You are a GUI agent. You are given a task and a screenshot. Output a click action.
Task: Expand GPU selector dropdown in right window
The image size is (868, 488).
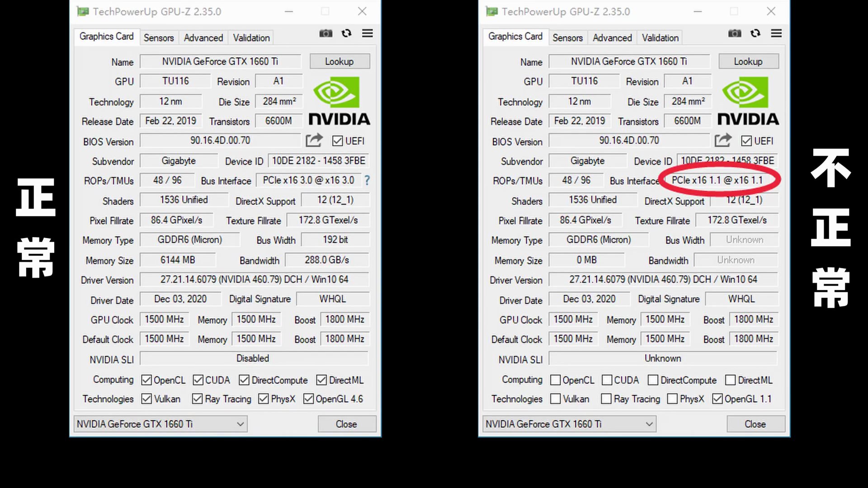point(649,424)
